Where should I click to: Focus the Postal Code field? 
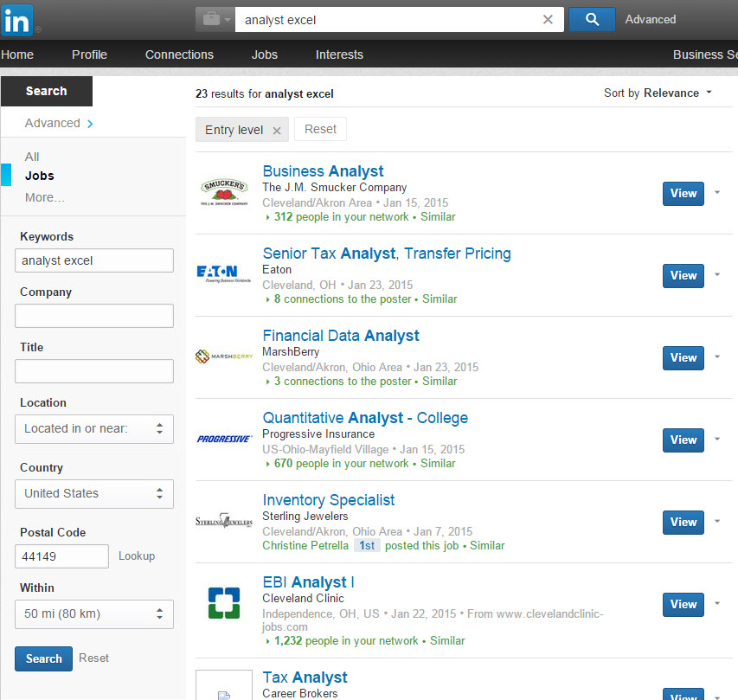(61, 556)
